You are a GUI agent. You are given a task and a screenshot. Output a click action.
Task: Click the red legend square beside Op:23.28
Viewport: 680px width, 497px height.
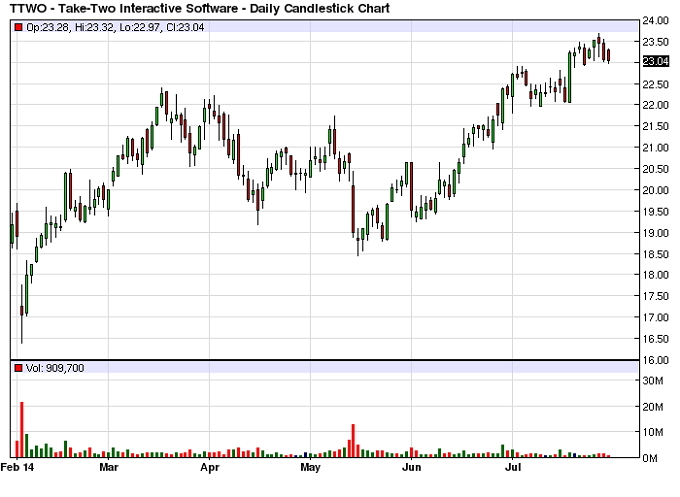[18, 27]
